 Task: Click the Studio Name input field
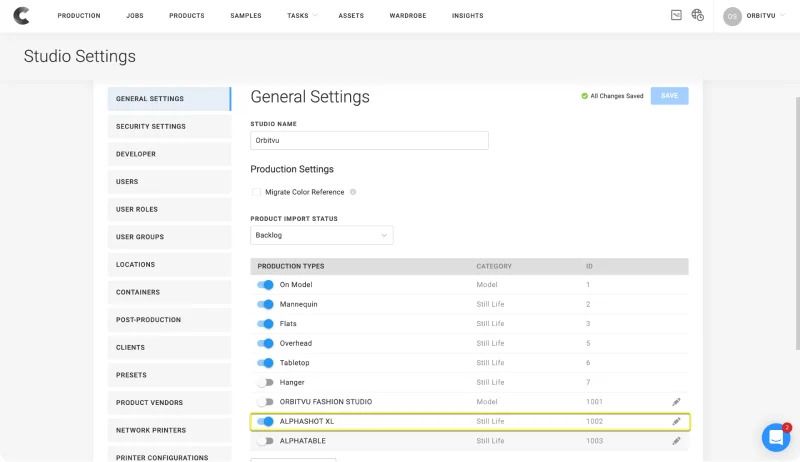click(x=369, y=141)
